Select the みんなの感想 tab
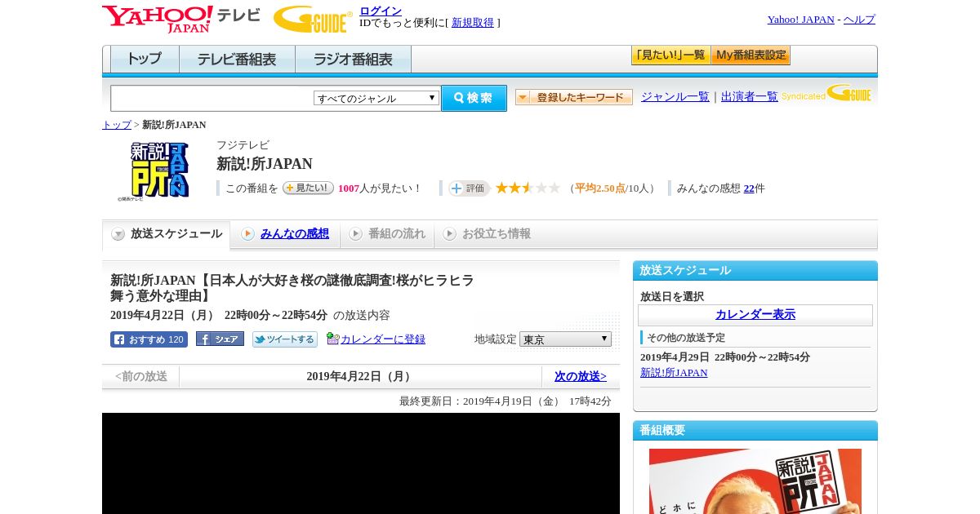 (285, 234)
